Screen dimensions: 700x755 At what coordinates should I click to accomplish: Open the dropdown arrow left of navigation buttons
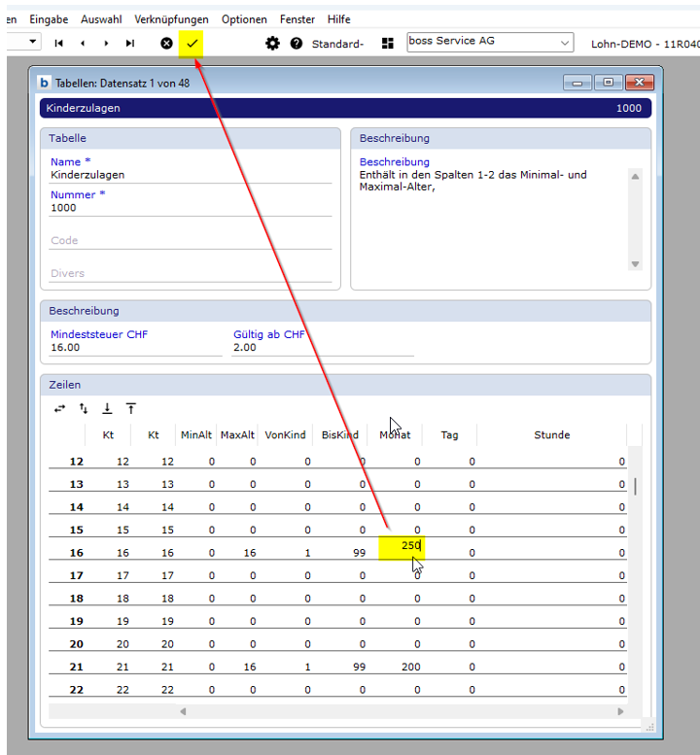32,42
